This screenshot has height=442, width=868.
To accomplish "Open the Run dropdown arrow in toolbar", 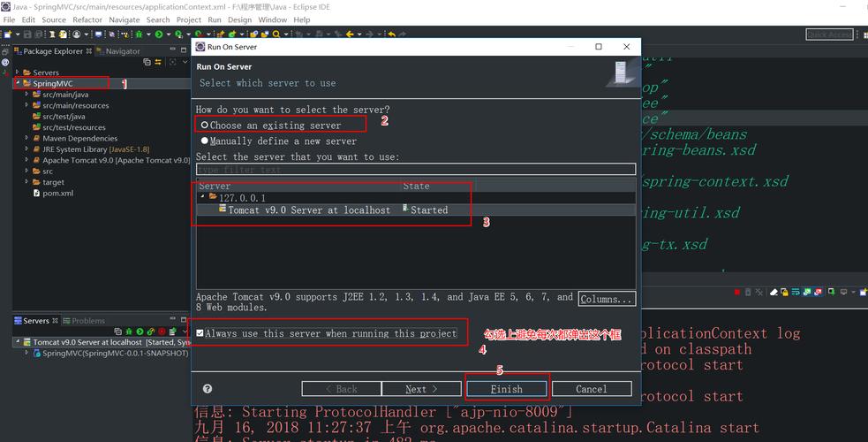I will point(169,34).
